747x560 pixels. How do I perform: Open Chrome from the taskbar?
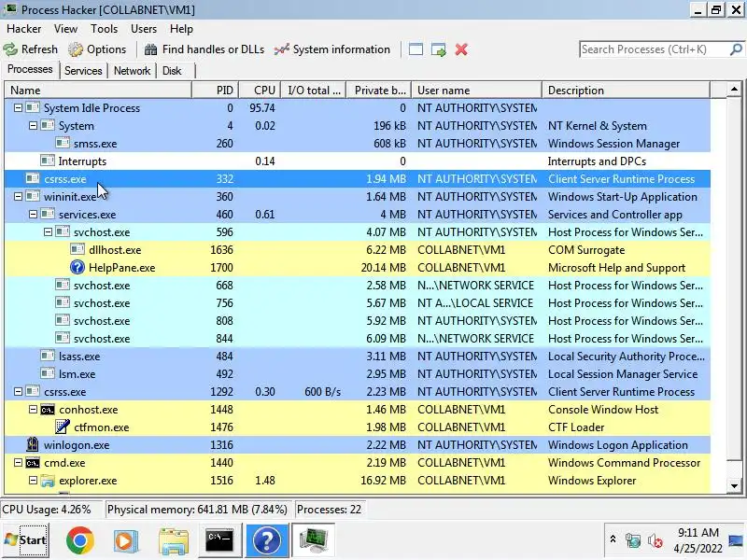coord(79,540)
